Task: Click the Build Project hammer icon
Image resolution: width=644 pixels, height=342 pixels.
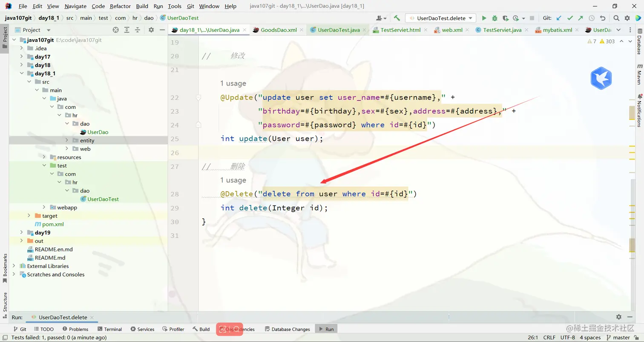Action: [397, 18]
